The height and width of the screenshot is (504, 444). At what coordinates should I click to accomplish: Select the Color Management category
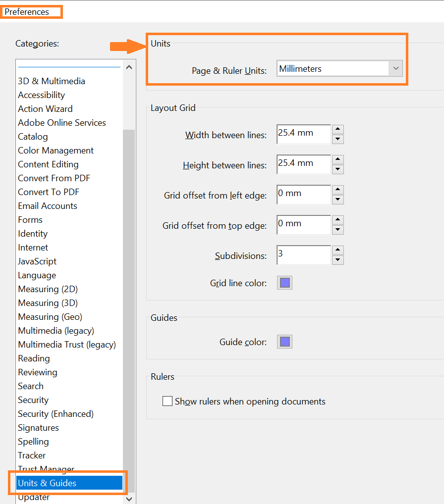click(55, 150)
